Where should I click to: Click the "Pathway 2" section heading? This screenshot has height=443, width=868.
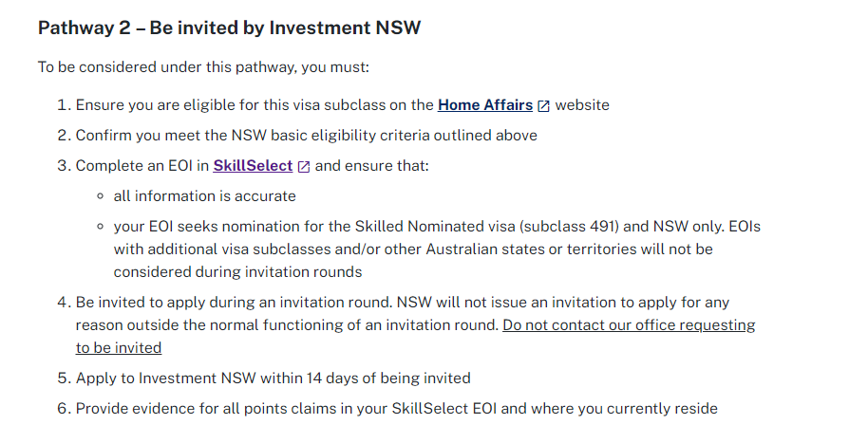[229, 28]
